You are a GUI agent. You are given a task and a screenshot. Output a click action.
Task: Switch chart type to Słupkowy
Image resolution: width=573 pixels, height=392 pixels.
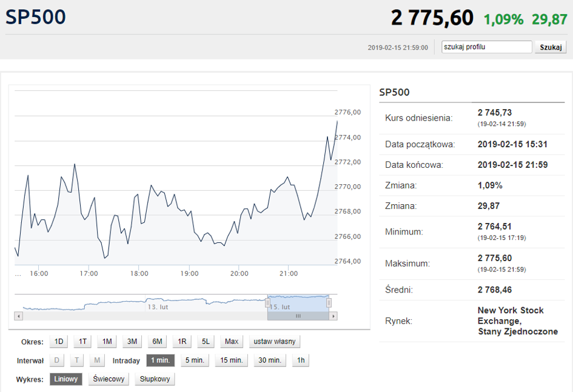click(x=155, y=379)
